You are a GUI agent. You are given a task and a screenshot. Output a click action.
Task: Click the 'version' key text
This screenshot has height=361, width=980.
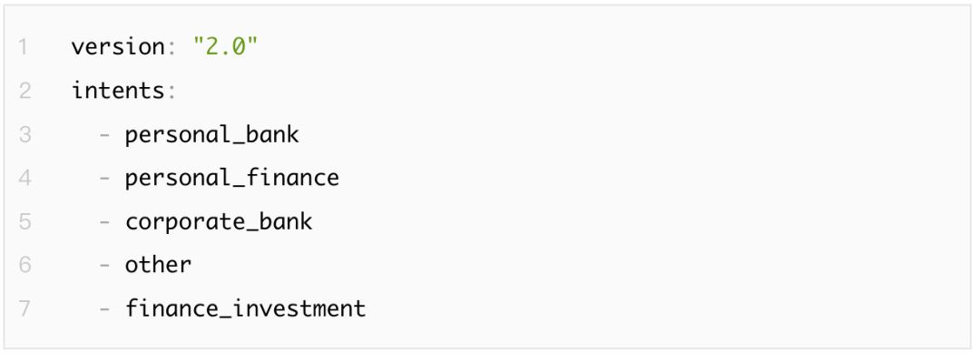pos(118,47)
